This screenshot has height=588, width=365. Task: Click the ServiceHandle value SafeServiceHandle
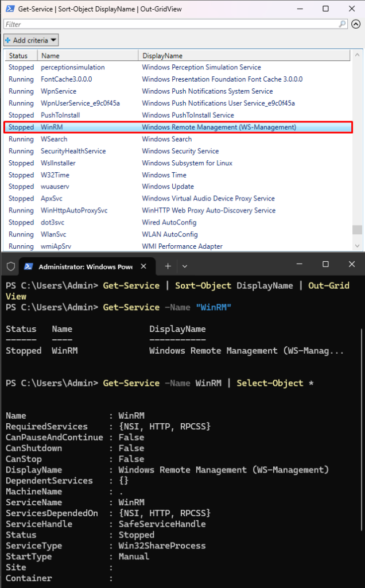tap(162, 524)
